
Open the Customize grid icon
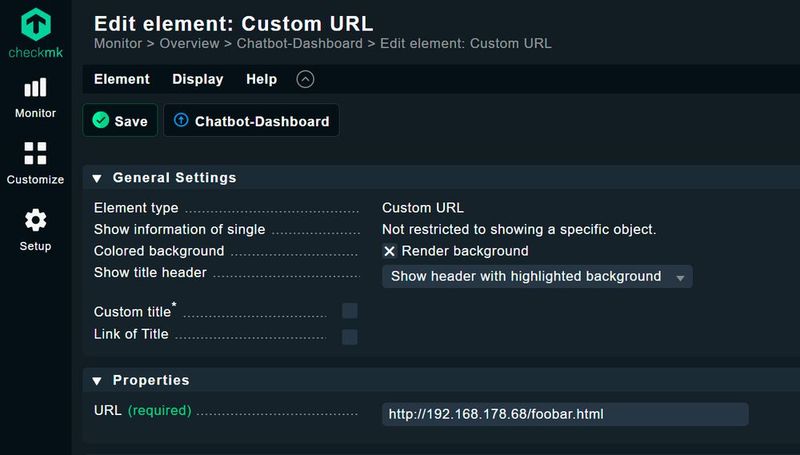tap(35, 153)
